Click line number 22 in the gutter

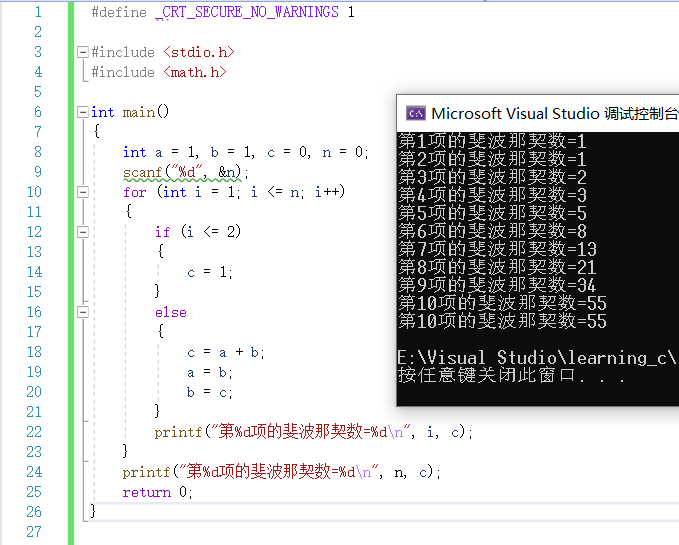click(x=34, y=432)
